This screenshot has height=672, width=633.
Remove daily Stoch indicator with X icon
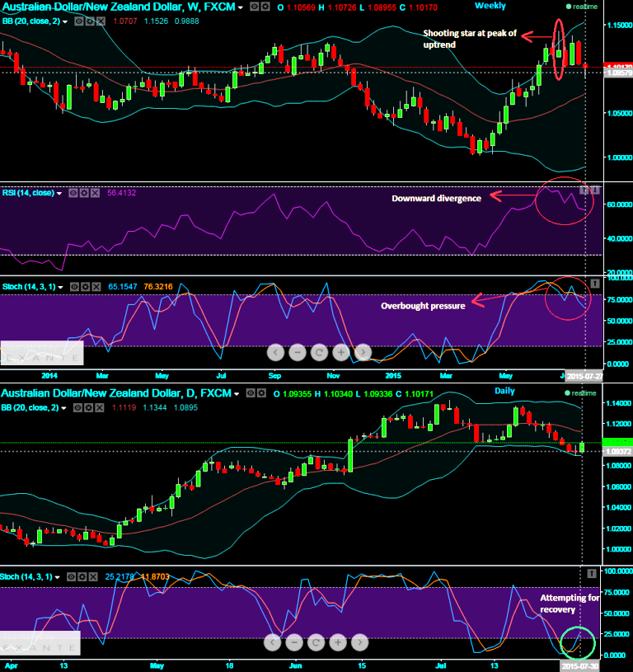click(x=93, y=577)
